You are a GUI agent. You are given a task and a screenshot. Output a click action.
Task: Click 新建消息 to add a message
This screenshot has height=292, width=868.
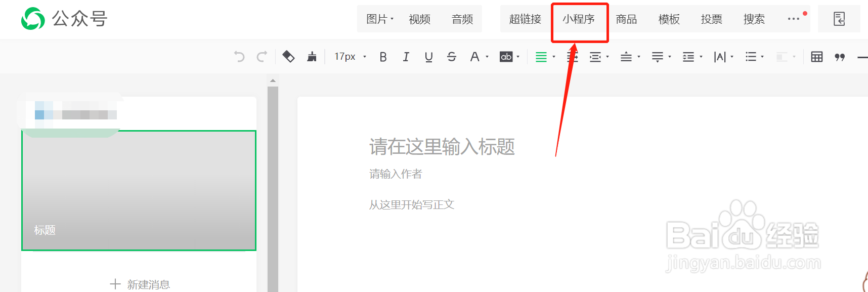[x=140, y=284]
